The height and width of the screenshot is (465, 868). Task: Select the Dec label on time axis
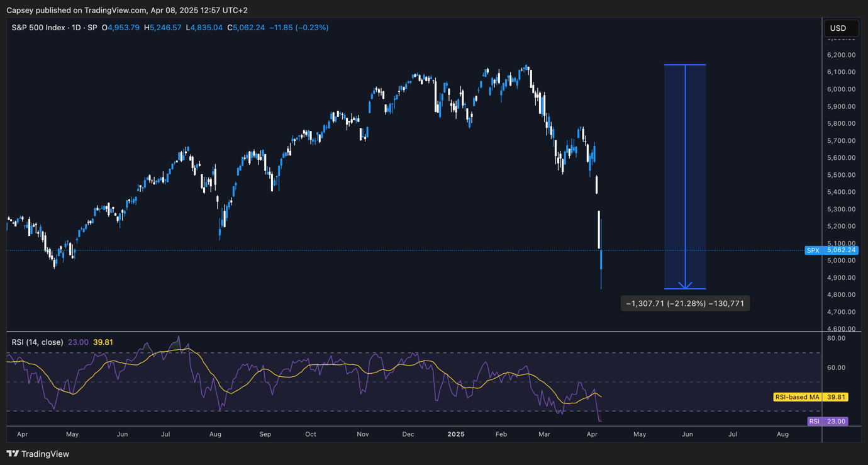[408, 434]
